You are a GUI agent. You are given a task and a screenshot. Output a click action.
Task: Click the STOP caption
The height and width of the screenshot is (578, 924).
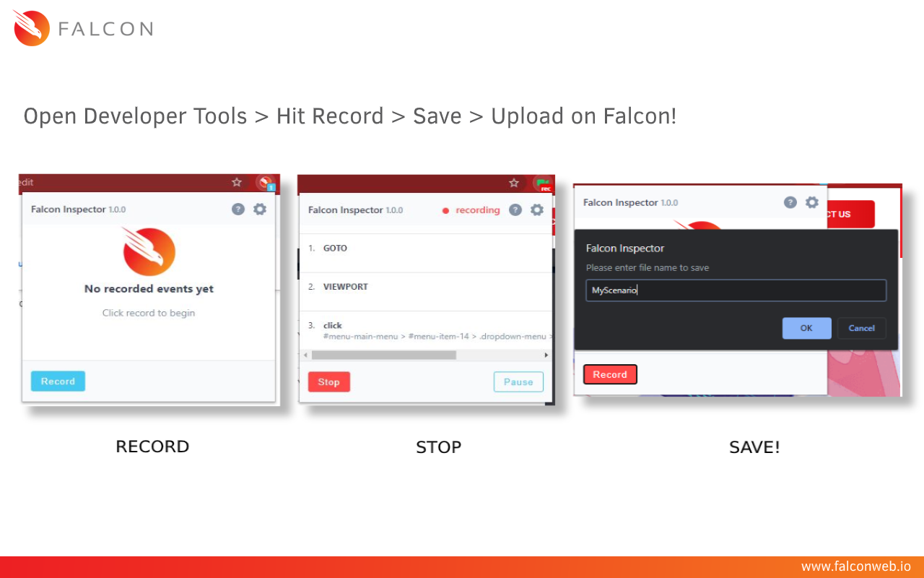click(438, 447)
